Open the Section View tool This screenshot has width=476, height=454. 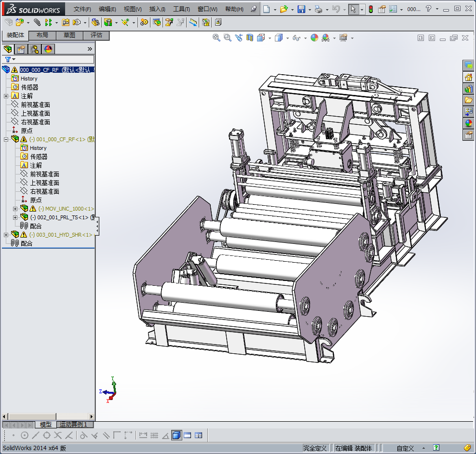[x=250, y=38]
